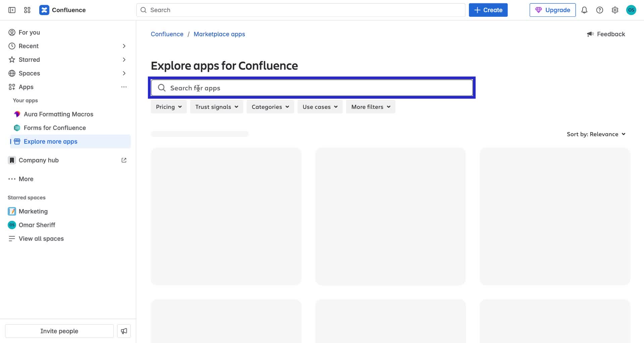Click the announcement icon beside Invite people

124,331
